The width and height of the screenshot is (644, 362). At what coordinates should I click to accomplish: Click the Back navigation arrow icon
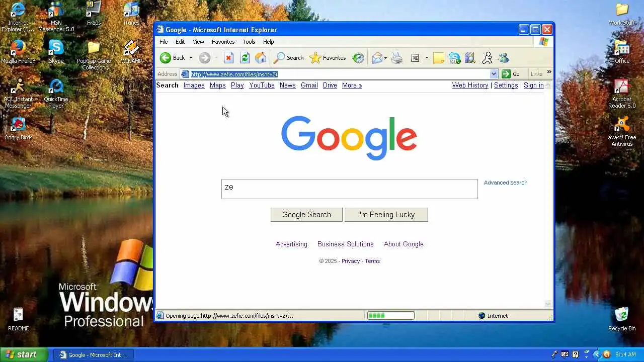pos(166,58)
